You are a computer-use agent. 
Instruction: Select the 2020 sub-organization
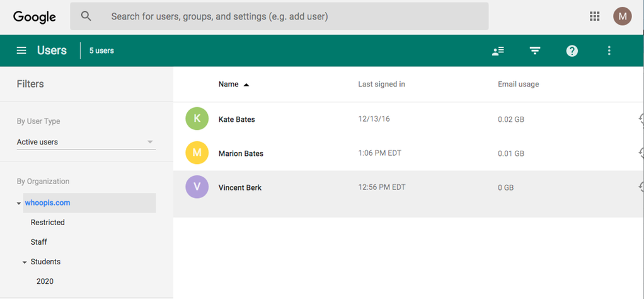[x=45, y=281]
